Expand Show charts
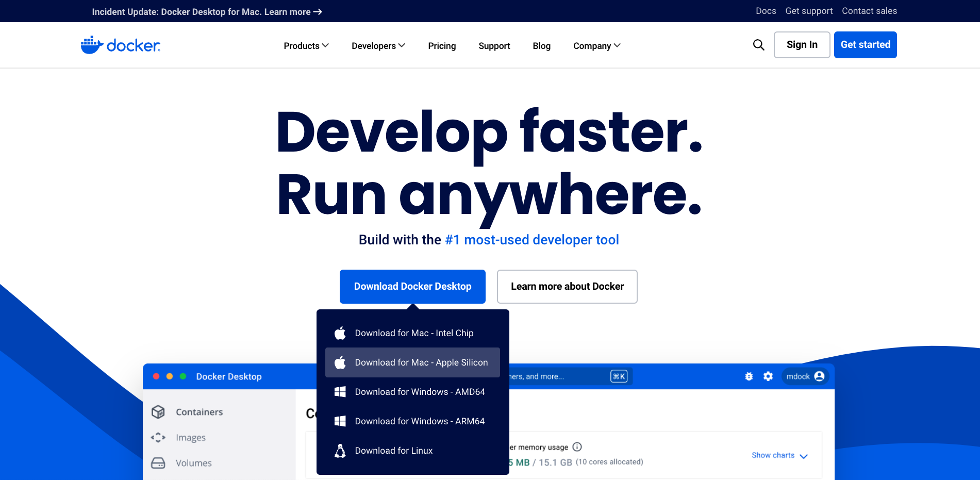This screenshot has width=980, height=480. pos(779,455)
